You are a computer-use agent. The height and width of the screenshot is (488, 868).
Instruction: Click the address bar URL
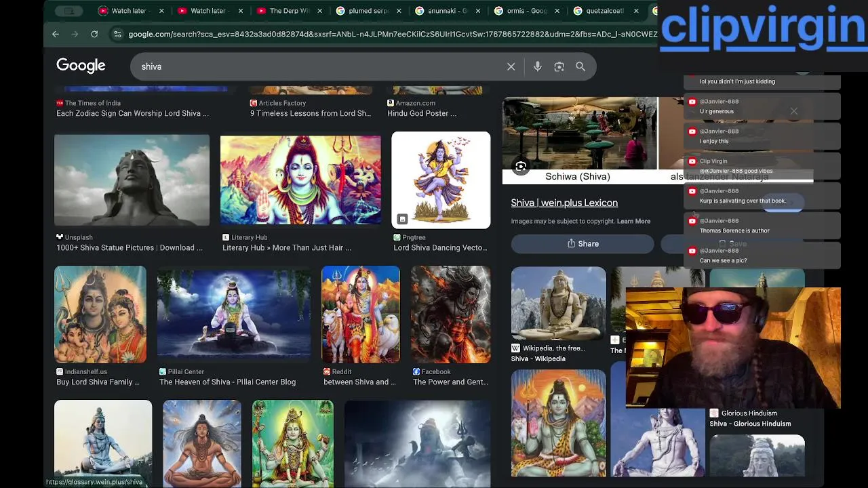393,34
